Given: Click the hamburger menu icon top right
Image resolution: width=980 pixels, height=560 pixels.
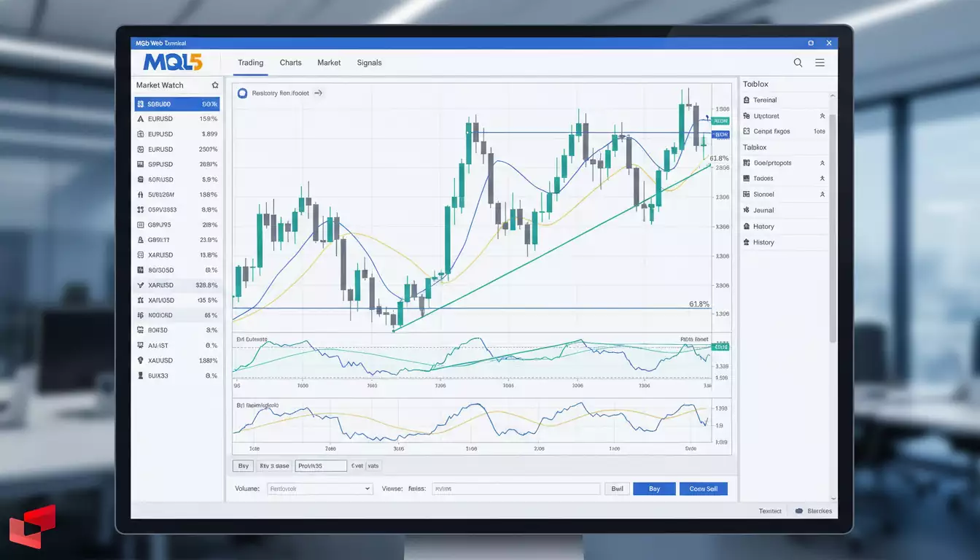Looking at the screenshot, I should [820, 63].
